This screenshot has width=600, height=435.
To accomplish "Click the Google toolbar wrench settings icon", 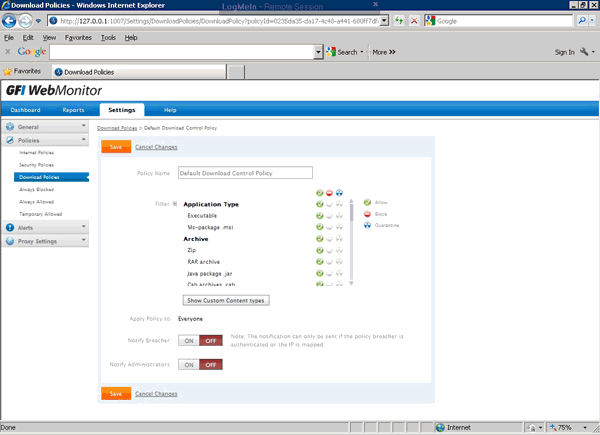I will [x=584, y=52].
